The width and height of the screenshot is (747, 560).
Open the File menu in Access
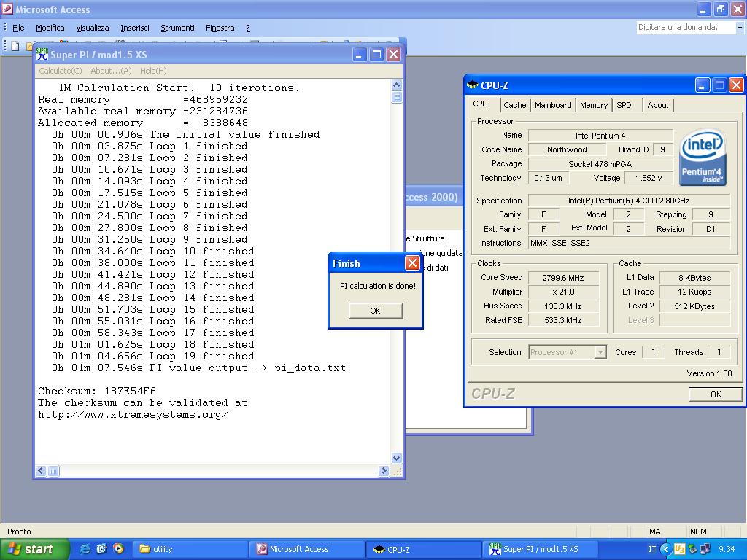[18, 28]
